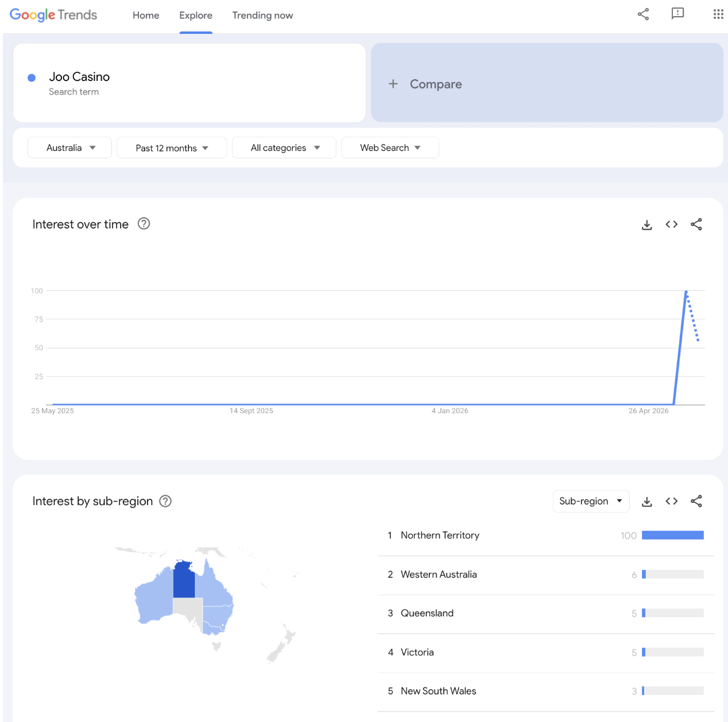Open the send feedback icon
The image size is (728, 722).
[x=678, y=14]
